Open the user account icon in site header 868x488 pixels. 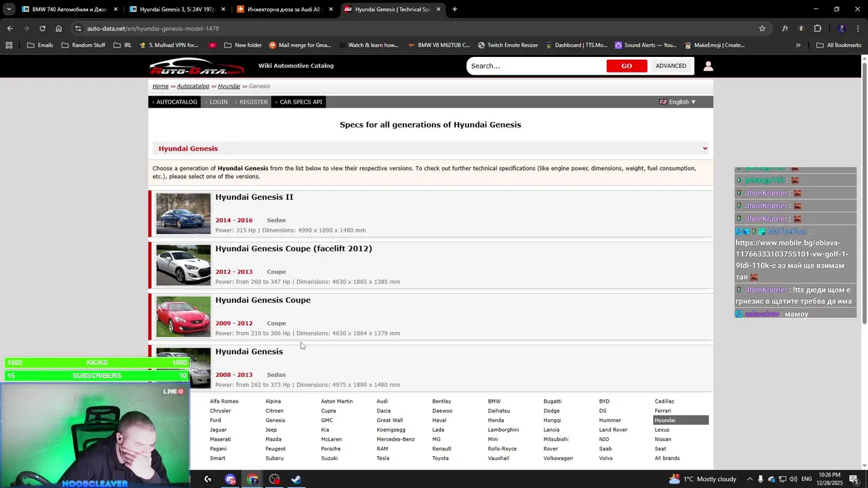[x=708, y=66]
